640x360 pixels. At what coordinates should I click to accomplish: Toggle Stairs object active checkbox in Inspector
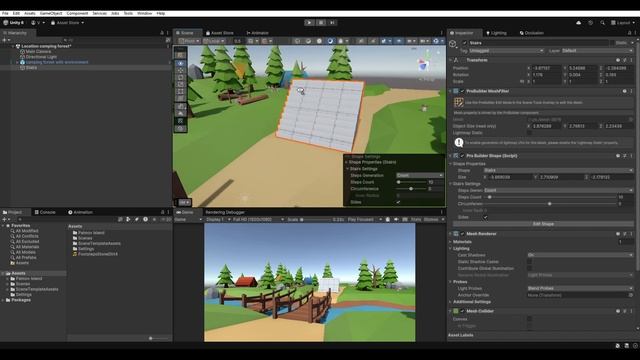click(464, 43)
